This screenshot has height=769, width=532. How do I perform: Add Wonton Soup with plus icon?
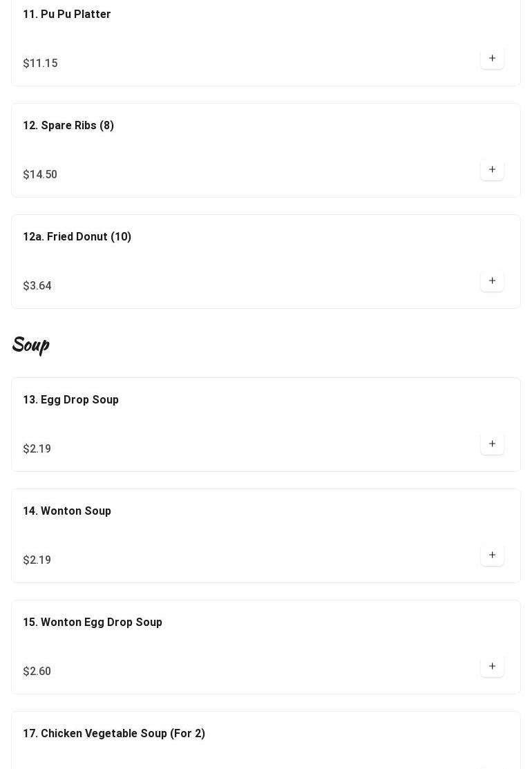coord(492,556)
